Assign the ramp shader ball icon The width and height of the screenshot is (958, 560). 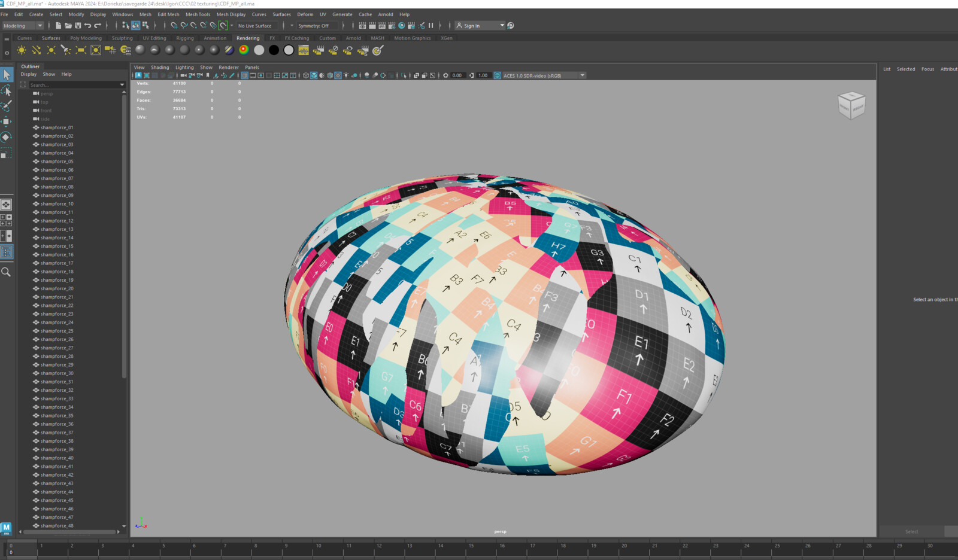(244, 50)
